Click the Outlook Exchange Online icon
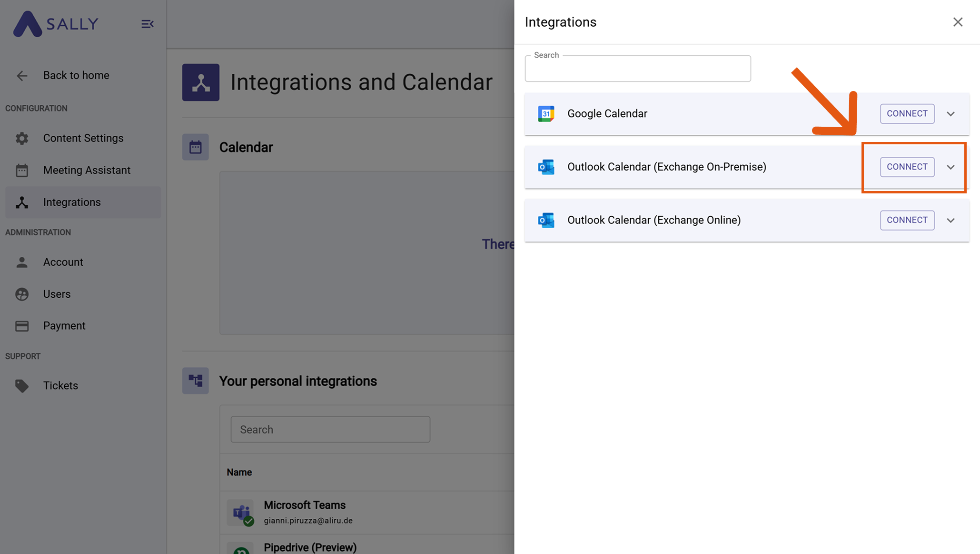Screen dimensions: 980x554 coord(546,220)
